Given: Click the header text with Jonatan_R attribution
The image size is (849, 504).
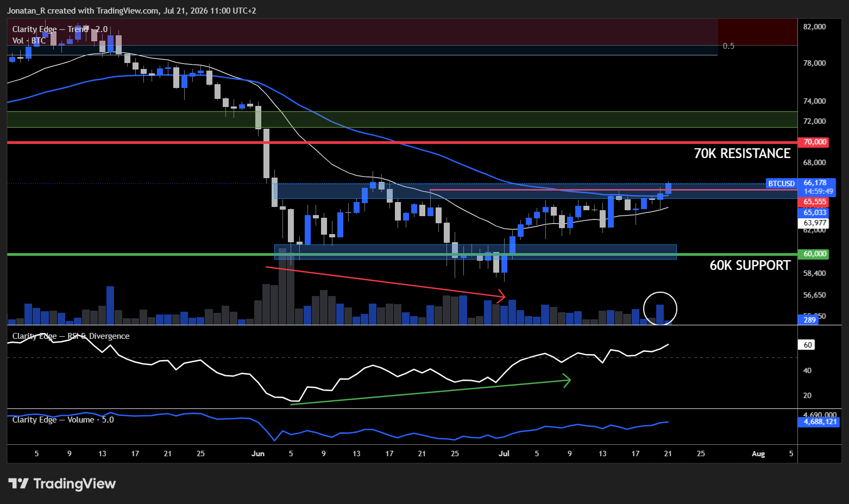Looking at the screenshot, I should point(131,10).
